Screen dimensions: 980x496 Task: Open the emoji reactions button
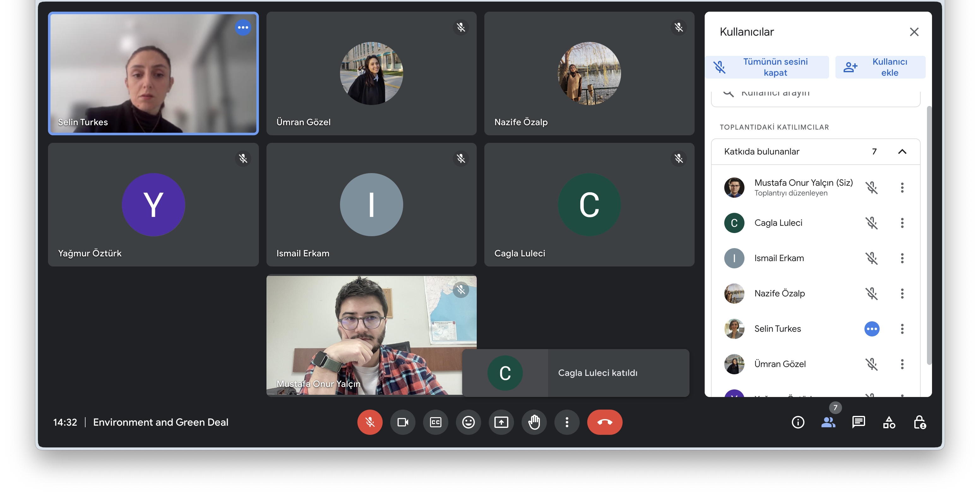tap(468, 422)
